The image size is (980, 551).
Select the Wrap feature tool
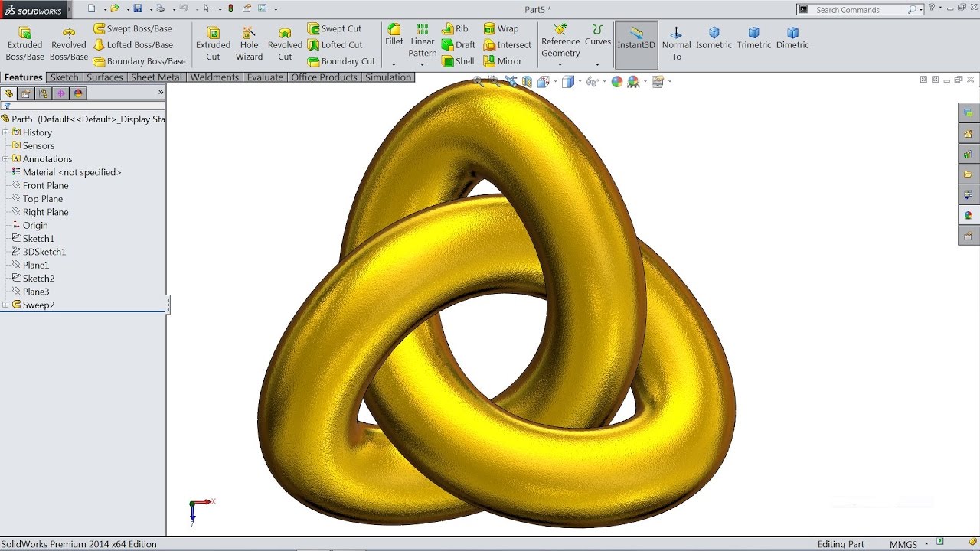(x=505, y=28)
